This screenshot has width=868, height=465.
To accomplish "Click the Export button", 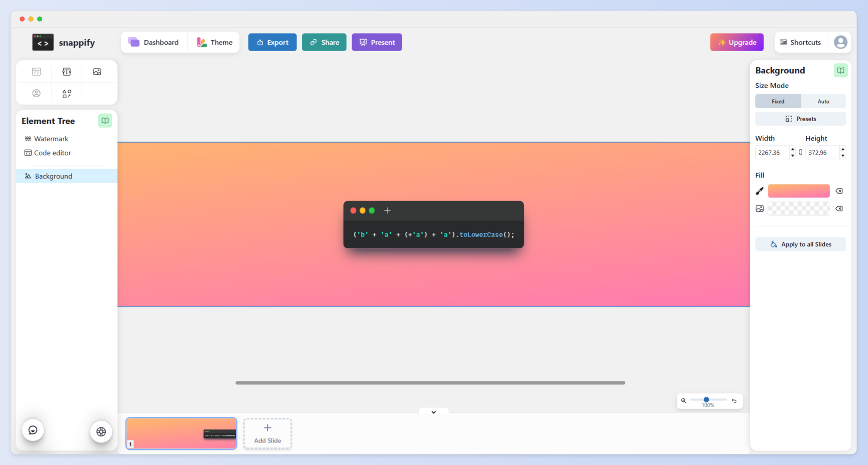I will pyautogui.click(x=272, y=42).
